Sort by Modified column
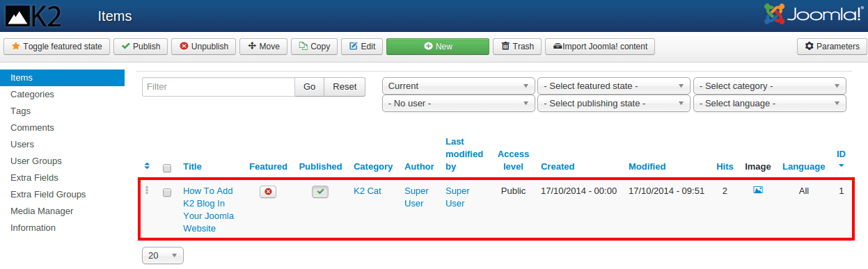The image size is (868, 269). (647, 167)
